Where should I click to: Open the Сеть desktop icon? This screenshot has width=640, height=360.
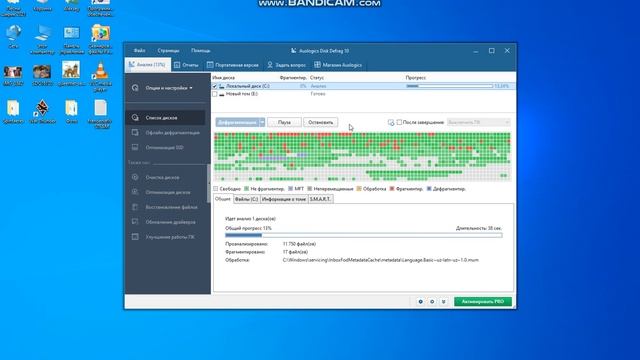coord(13,36)
